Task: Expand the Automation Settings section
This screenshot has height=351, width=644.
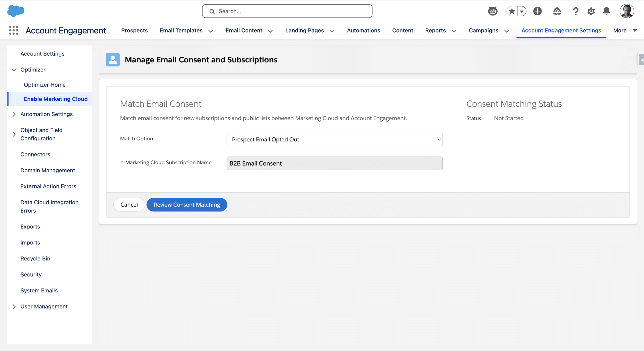Action: (14, 114)
